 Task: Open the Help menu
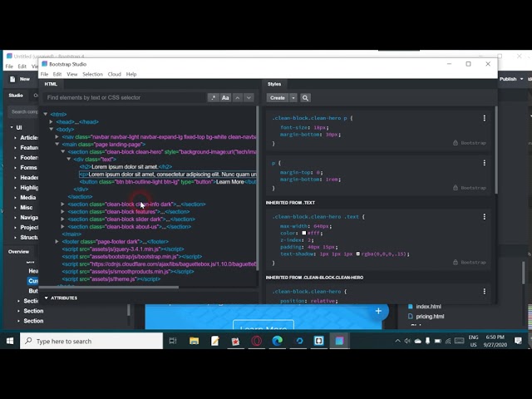pos(131,74)
